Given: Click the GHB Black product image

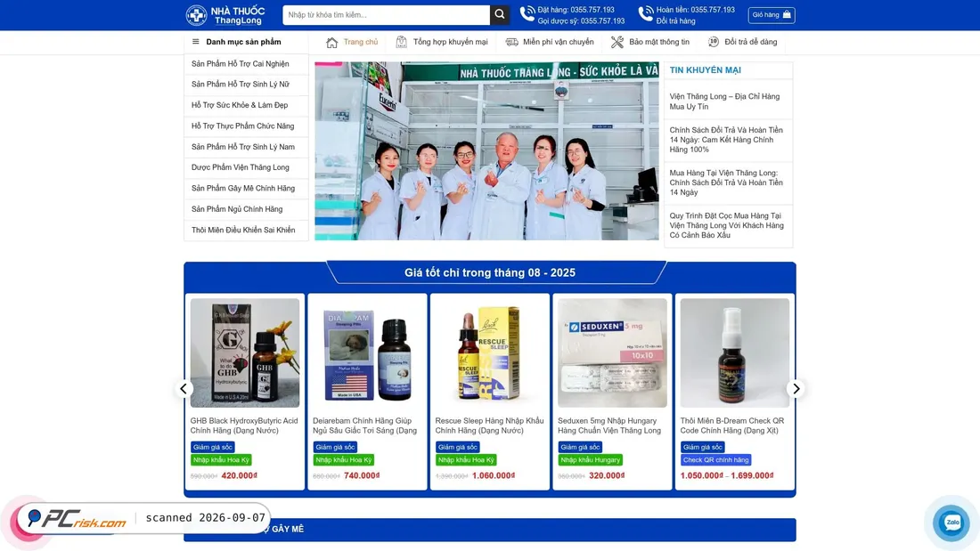Looking at the screenshot, I should (x=245, y=353).
